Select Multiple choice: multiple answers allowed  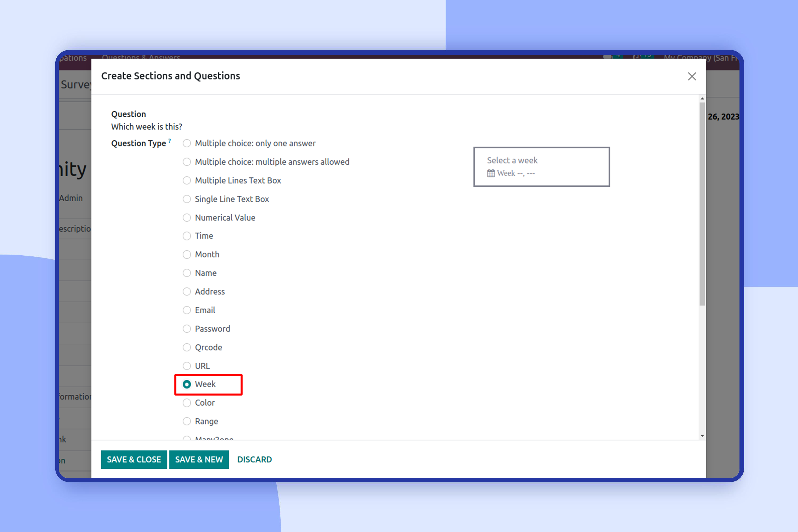pyautogui.click(x=187, y=162)
